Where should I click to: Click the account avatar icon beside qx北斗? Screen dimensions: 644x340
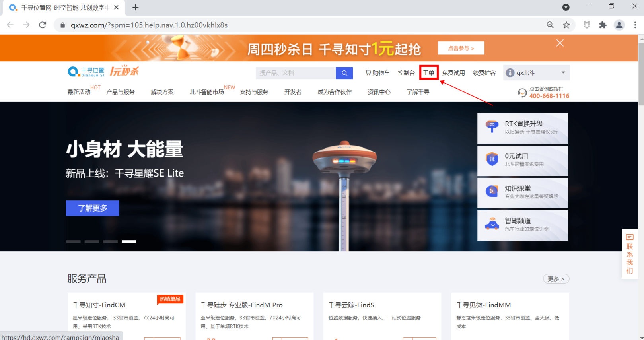pos(510,73)
